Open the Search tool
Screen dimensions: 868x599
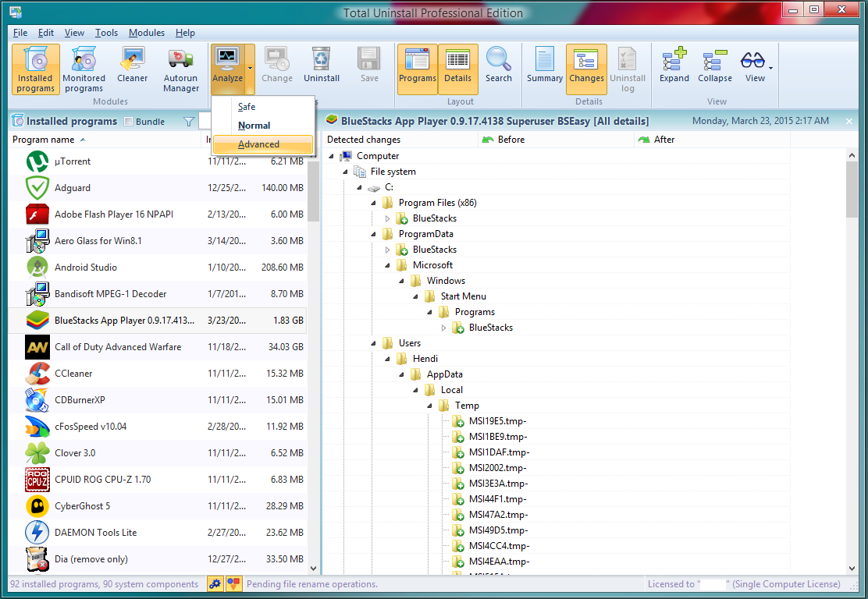(498, 66)
